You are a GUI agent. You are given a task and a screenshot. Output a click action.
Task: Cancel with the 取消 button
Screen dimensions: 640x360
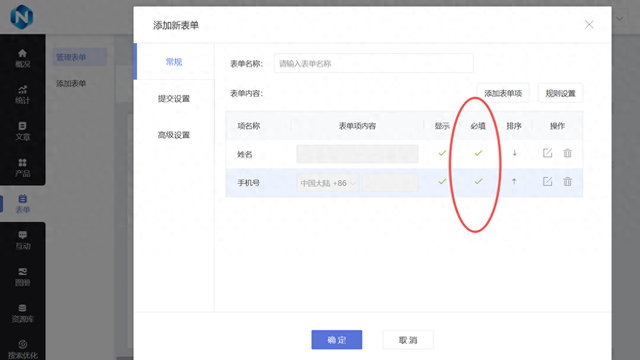click(408, 340)
